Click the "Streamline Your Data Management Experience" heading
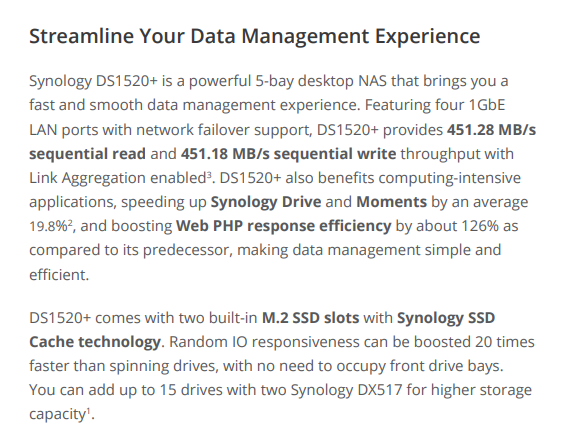Viewport: 566px width, 437px height. click(x=254, y=36)
